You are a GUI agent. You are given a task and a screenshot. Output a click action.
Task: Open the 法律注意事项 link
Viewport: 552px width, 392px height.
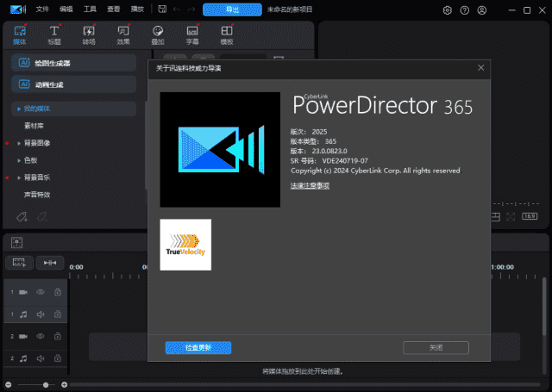(310, 185)
